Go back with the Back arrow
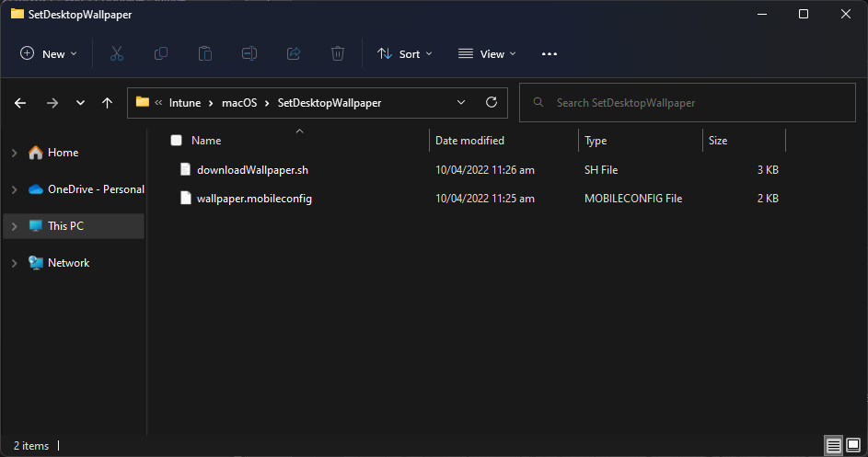Image resolution: width=868 pixels, height=457 pixels. [20, 103]
